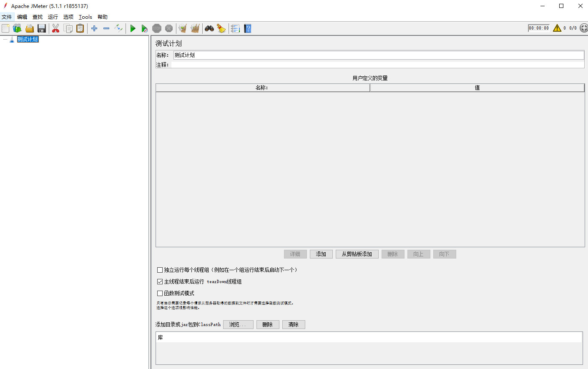The height and width of the screenshot is (369, 588).
Task: Click the 向上 button
Action: pos(419,254)
